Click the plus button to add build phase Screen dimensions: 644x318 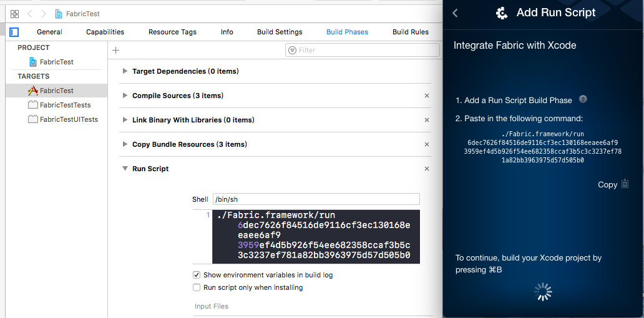click(115, 50)
